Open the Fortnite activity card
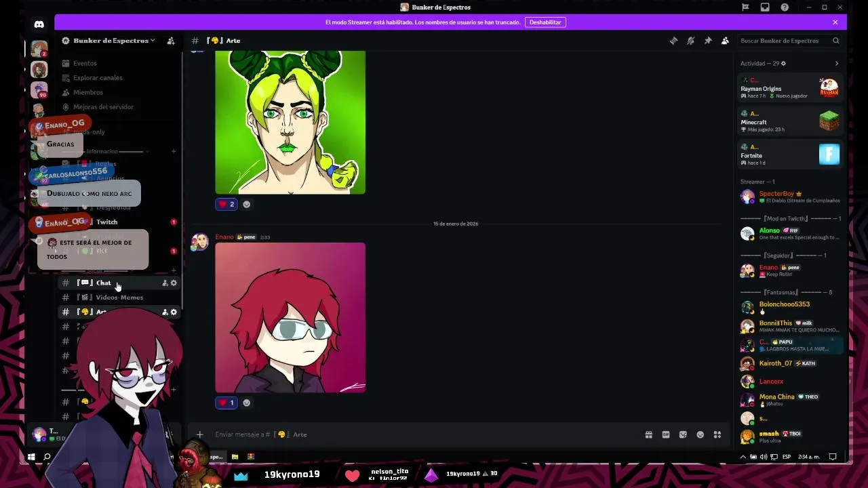 (x=790, y=155)
